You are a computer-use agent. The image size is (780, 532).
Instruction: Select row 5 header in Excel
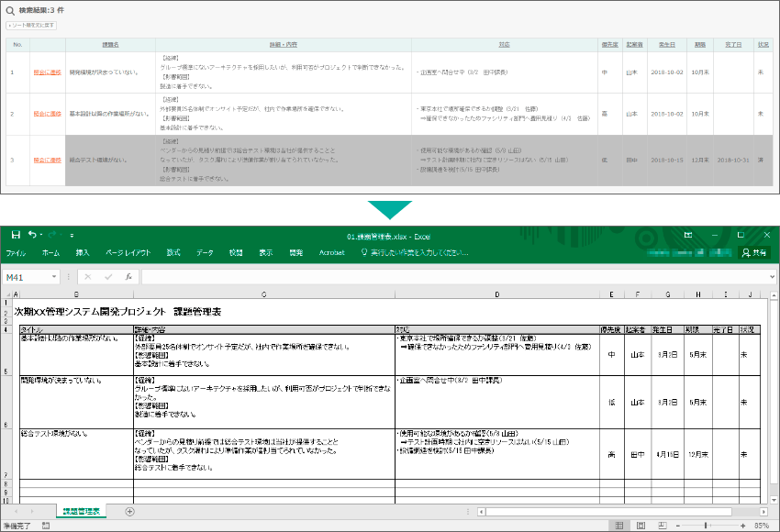(6, 354)
